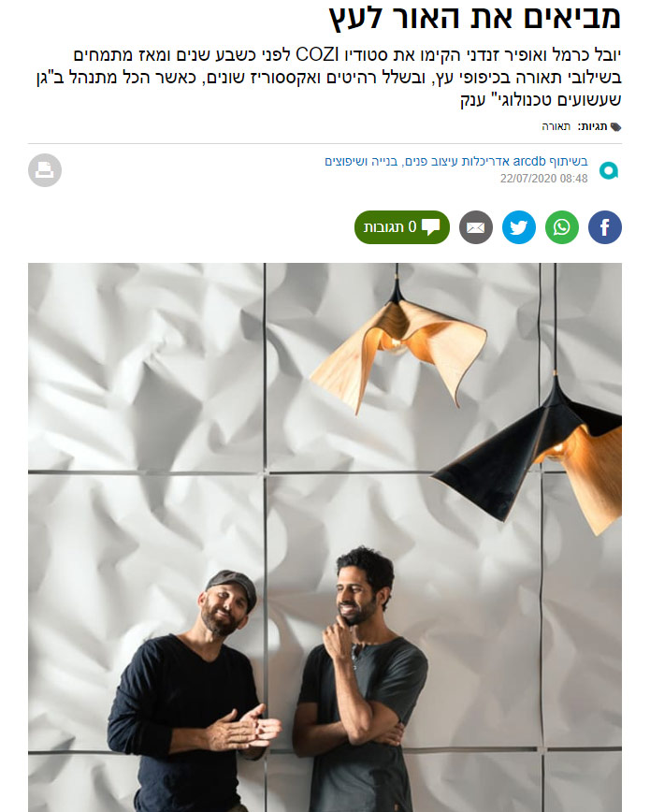This screenshot has height=812, width=650.
Task: Print the article using printer icon
Action: click(45, 170)
